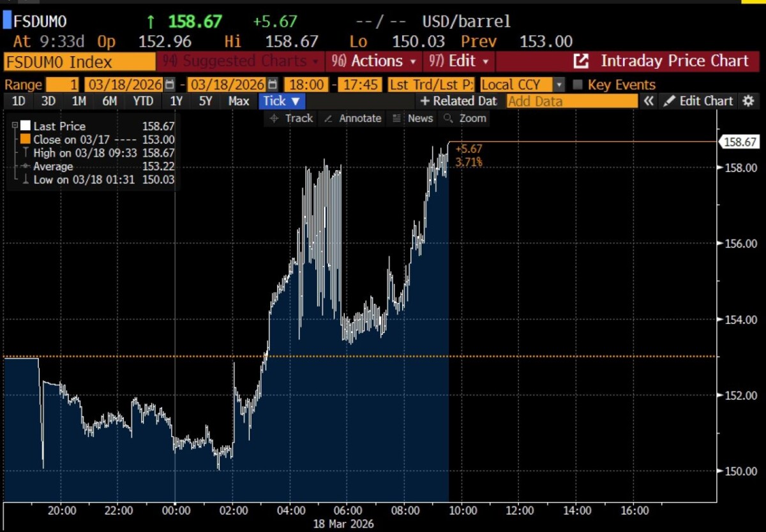Collapse the legend box tree toggle

tap(14, 126)
